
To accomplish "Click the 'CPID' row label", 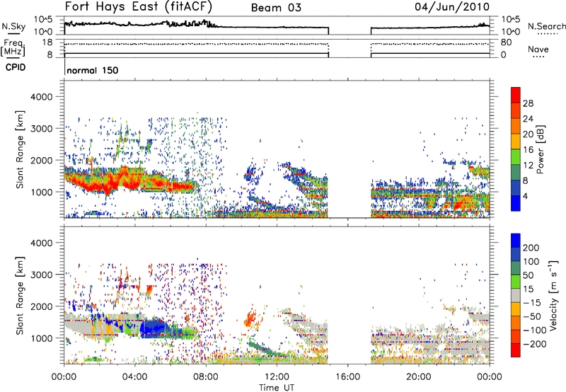I will [16, 67].
